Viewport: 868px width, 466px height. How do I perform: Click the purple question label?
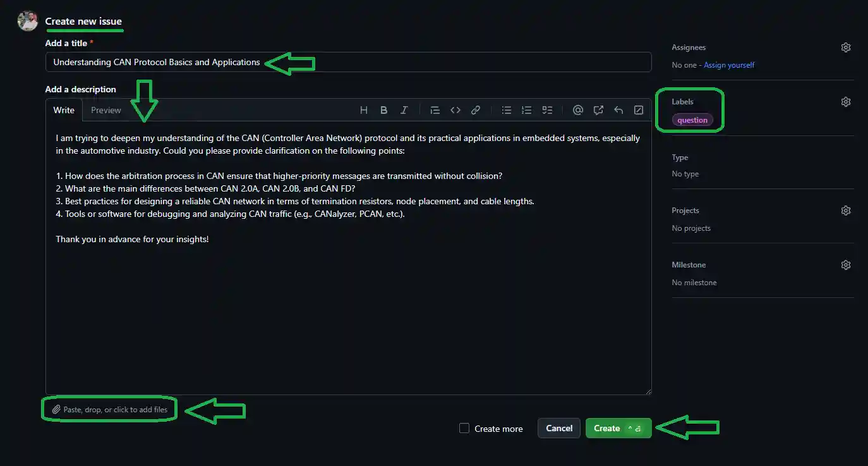692,120
